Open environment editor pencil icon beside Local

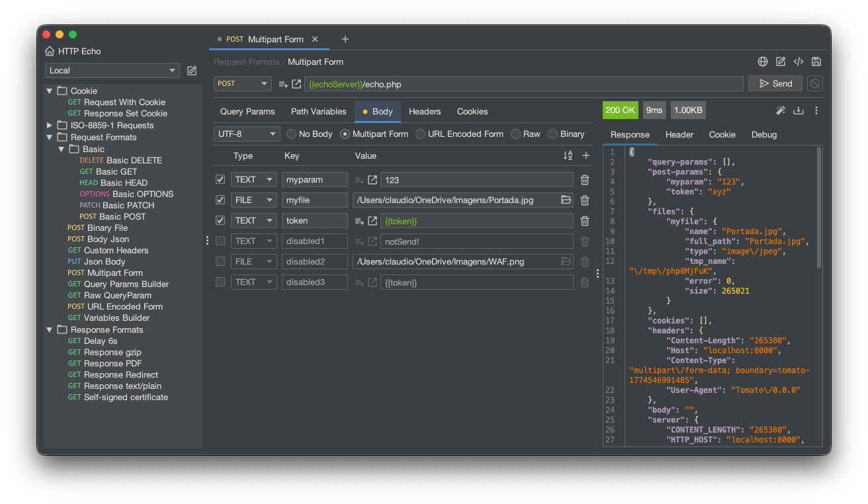point(192,71)
